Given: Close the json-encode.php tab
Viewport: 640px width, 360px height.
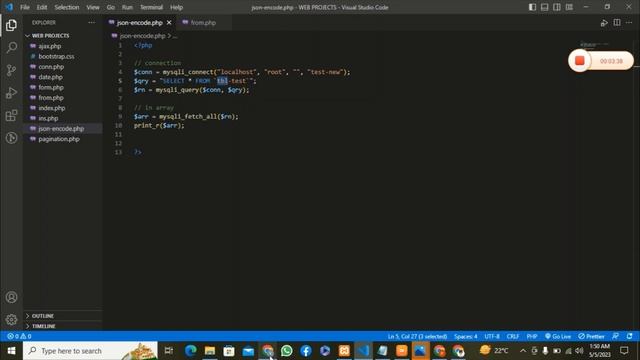Looking at the screenshot, I should (169, 22).
